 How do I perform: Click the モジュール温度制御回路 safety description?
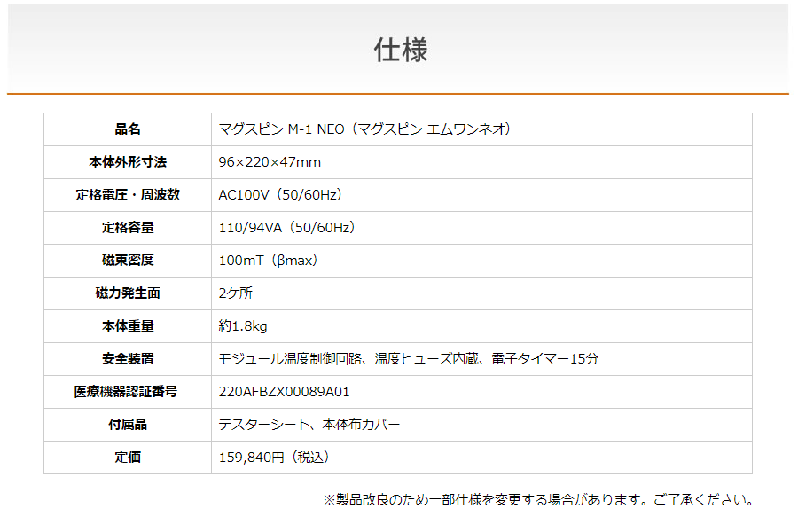point(409,359)
